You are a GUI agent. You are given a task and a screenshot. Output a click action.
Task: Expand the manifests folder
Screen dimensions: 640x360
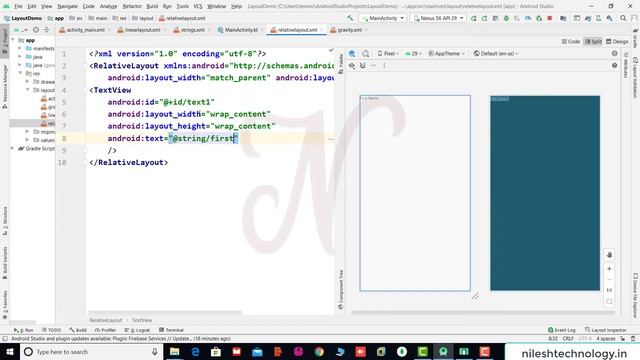(20, 48)
